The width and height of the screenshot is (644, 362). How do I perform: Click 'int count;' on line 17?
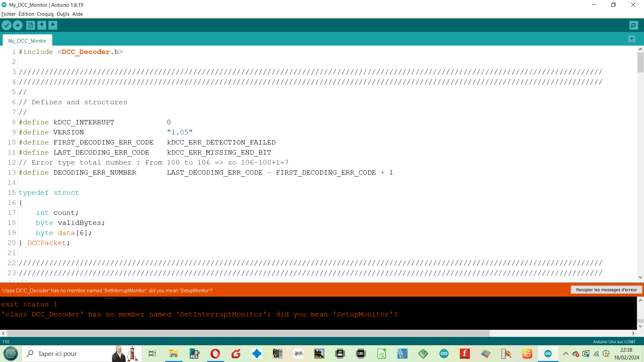click(57, 213)
